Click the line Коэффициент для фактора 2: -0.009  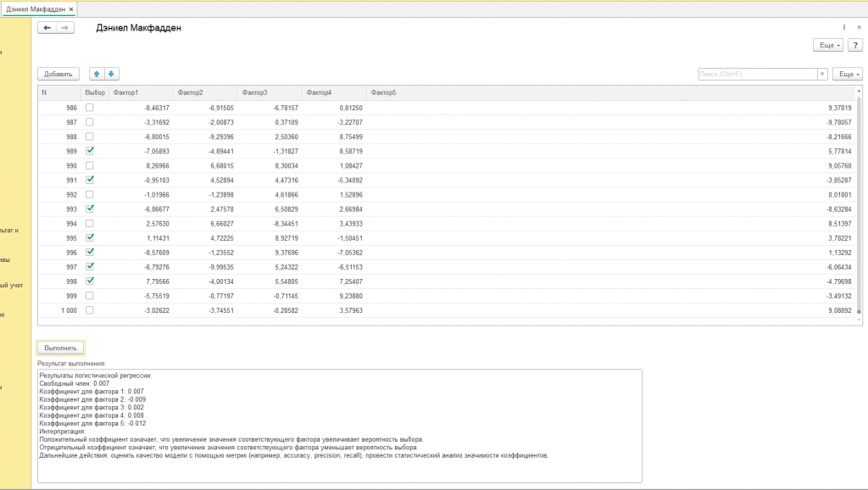tap(92, 399)
